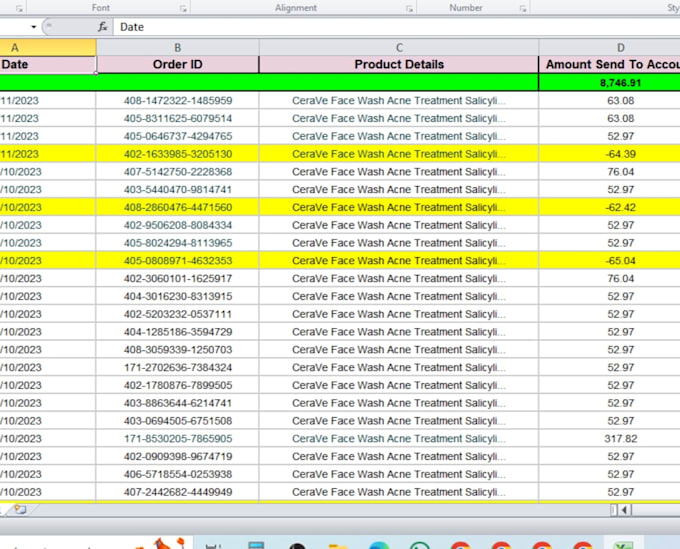Viewport: 680px width, 549px height.
Task: Select order ID 405-0646737-4294765
Action: 177,136
